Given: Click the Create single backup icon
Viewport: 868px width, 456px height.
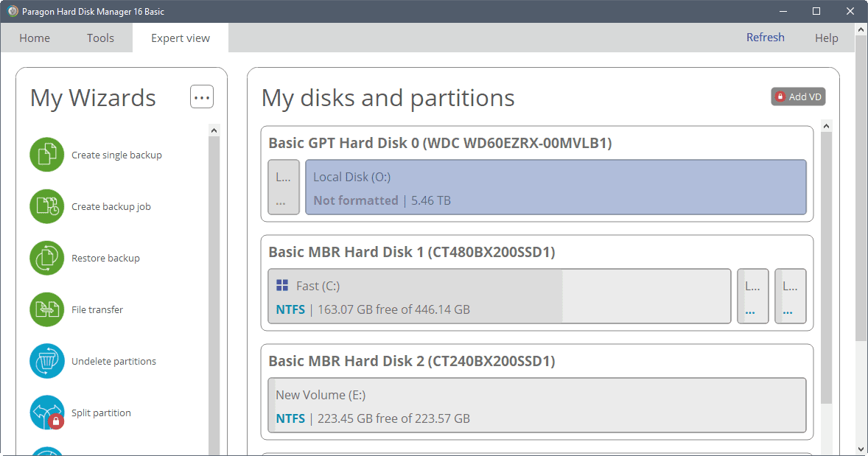Looking at the screenshot, I should pyautogui.click(x=47, y=155).
